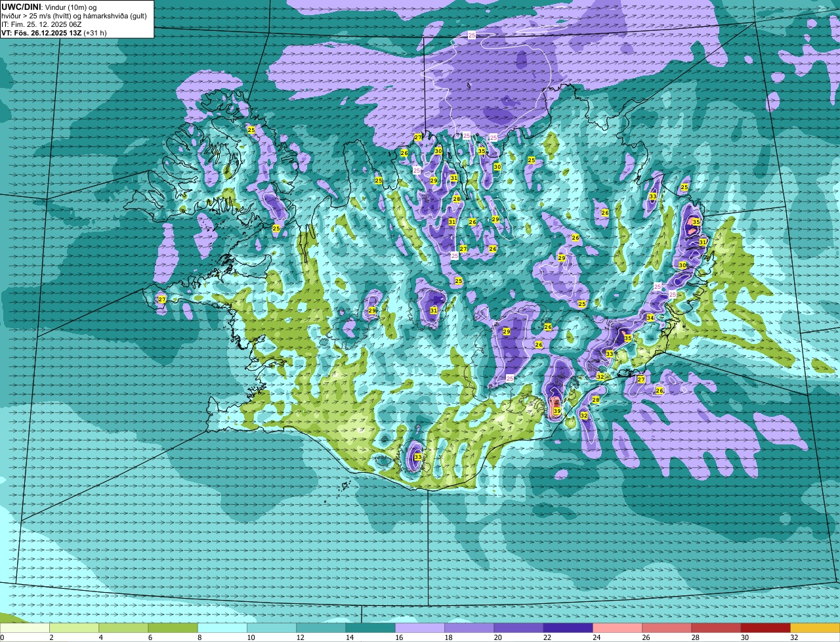The image size is (840, 642).
Task: Click the 6–8 m/s green colorbar segment
Action: (x=173, y=628)
